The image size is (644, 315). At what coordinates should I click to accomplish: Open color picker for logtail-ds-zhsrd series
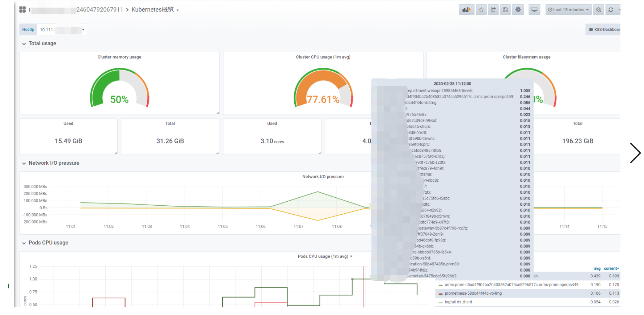click(x=441, y=302)
